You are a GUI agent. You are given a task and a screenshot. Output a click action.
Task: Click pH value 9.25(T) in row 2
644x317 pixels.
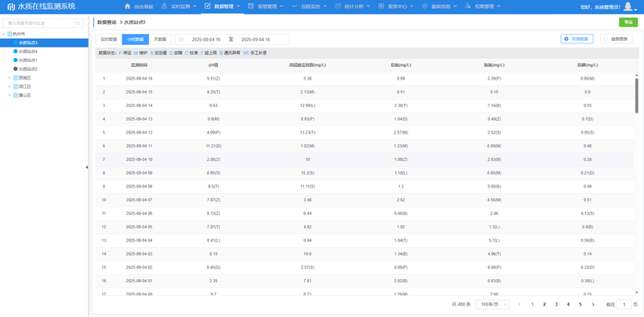pyautogui.click(x=213, y=92)
